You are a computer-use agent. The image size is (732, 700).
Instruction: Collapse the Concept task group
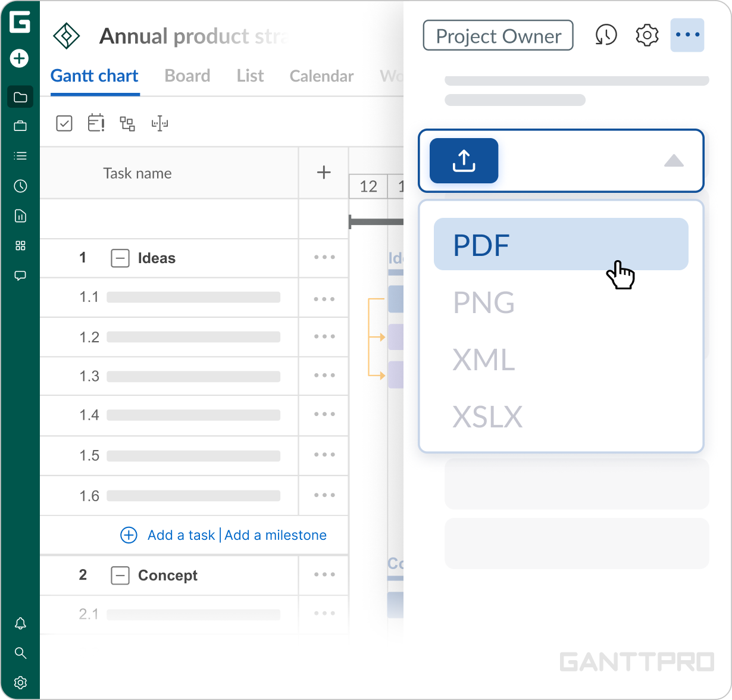[120, 576]
